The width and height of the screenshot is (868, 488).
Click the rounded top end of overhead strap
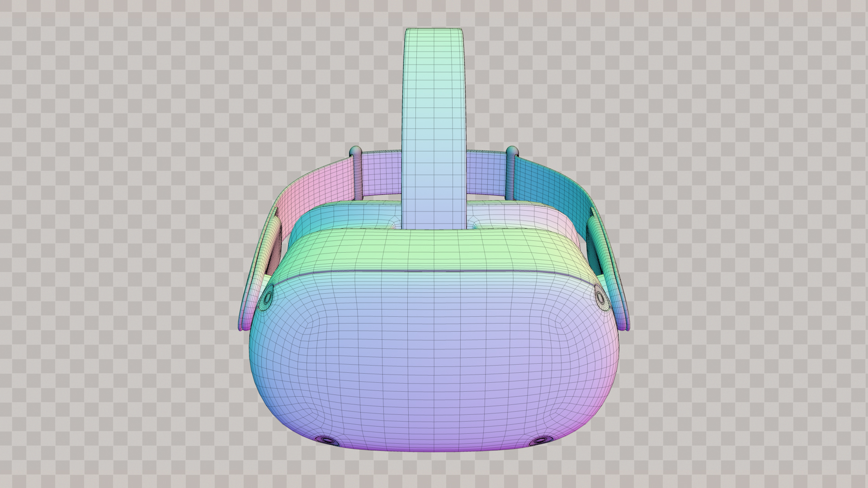[434, 32]
